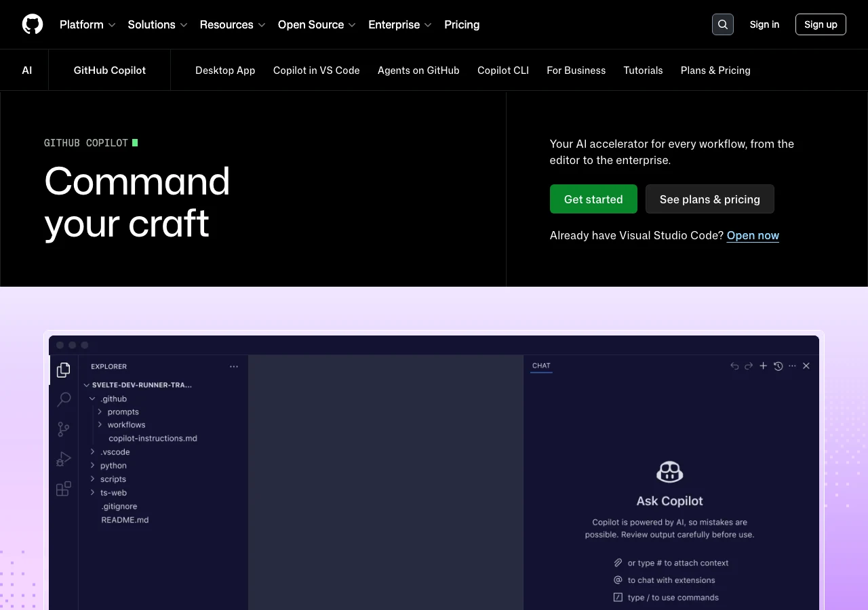Image resolution: width=868 pixels, height=610 pixels.
Task: Click the Copilot mascot icon
Action: 670,472
